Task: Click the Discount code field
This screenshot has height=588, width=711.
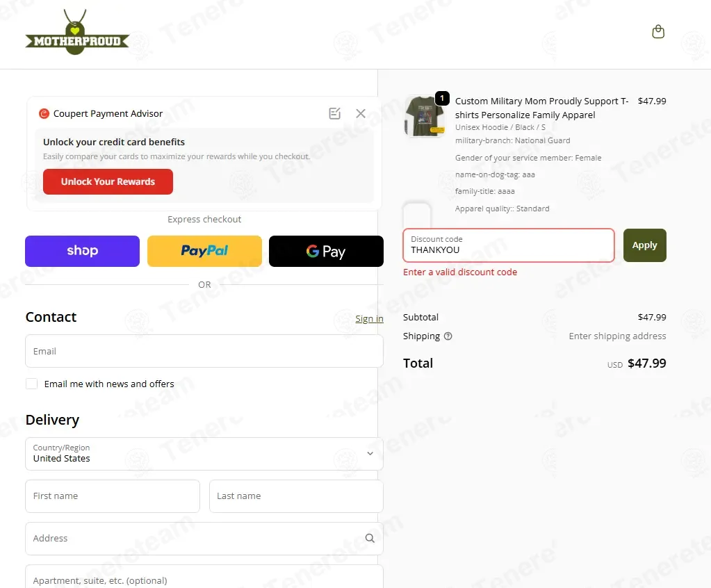Action: tap(509, 245)
